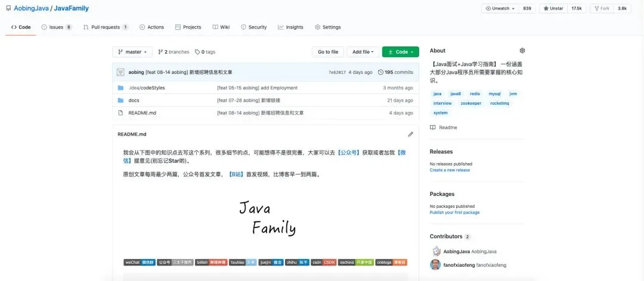Image resolution: width=644 pixels, height=281 pixels.
Task: Click the README.md file icon
Action: (x=120, y=113)
